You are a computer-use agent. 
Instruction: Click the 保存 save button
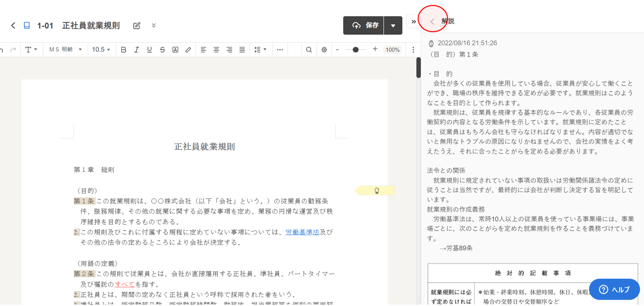click(364, 26)
